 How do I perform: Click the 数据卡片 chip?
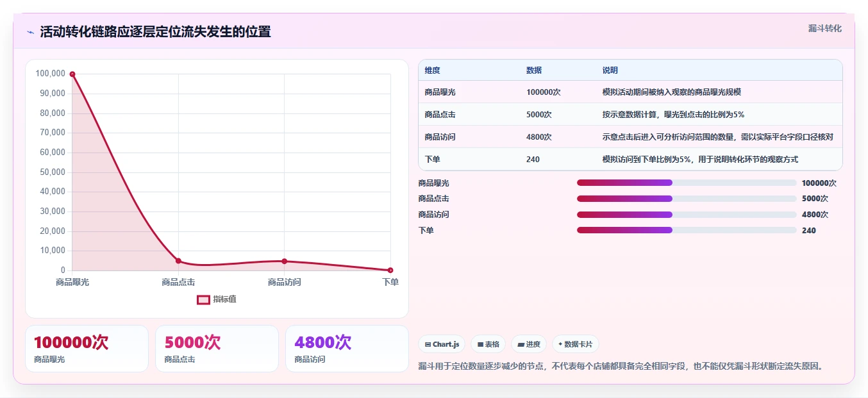(x=576, y=344)
